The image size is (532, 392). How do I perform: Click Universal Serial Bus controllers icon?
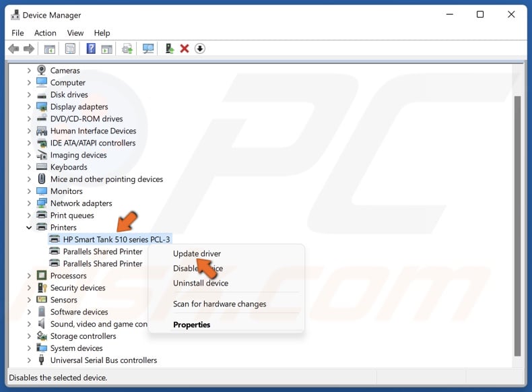41,360
